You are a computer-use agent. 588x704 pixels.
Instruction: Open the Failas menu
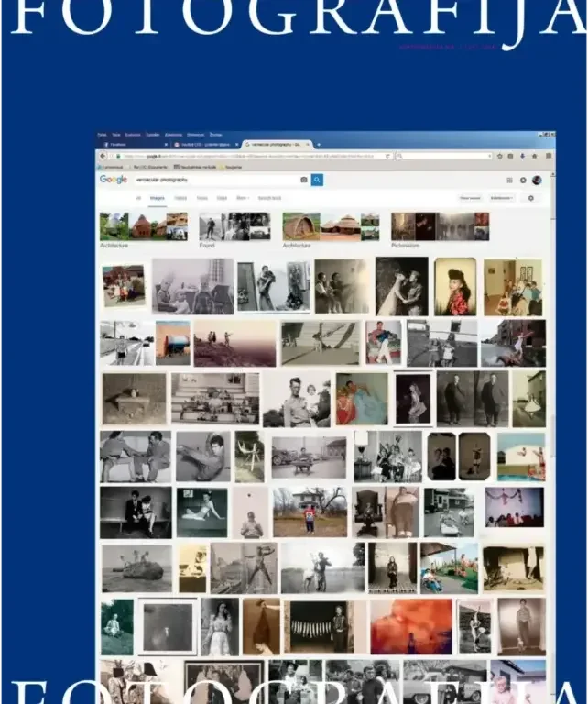pyautogui.click(x=103, y=135)
